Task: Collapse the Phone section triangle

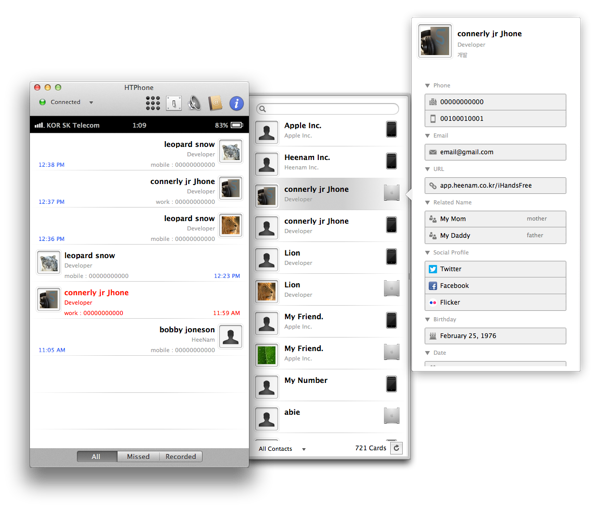Action: (x=428, y=86)
